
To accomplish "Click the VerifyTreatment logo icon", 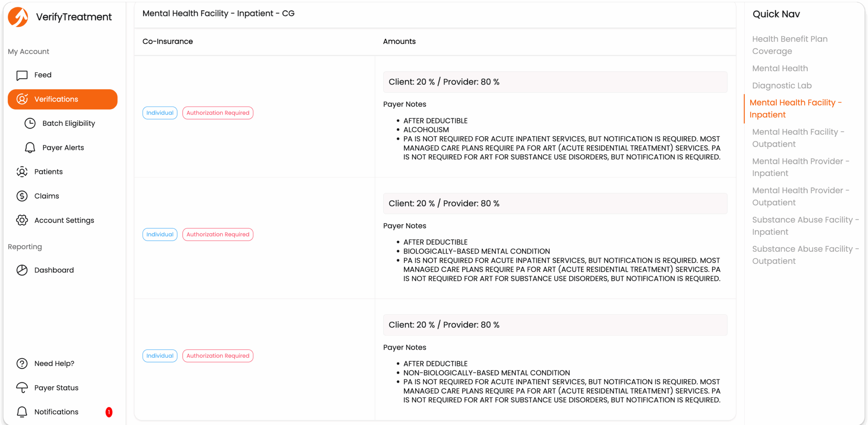I will tap(18, 17).
